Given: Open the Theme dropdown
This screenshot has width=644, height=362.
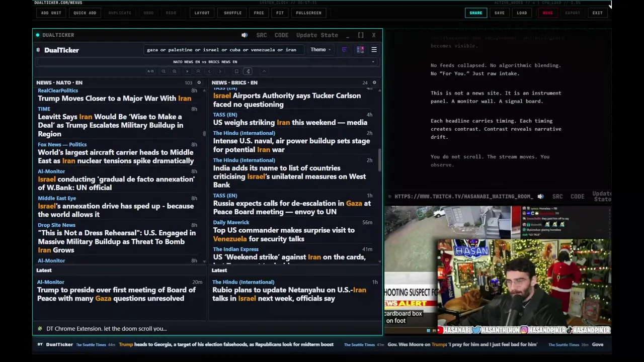Looking at the screenshot, I should [x=320, y=50].
